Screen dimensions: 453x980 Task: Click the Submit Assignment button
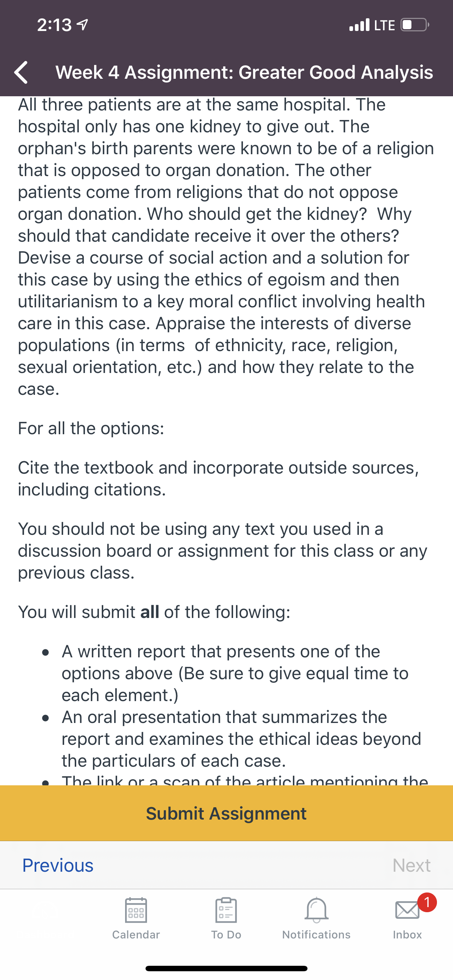pos(226,813)
